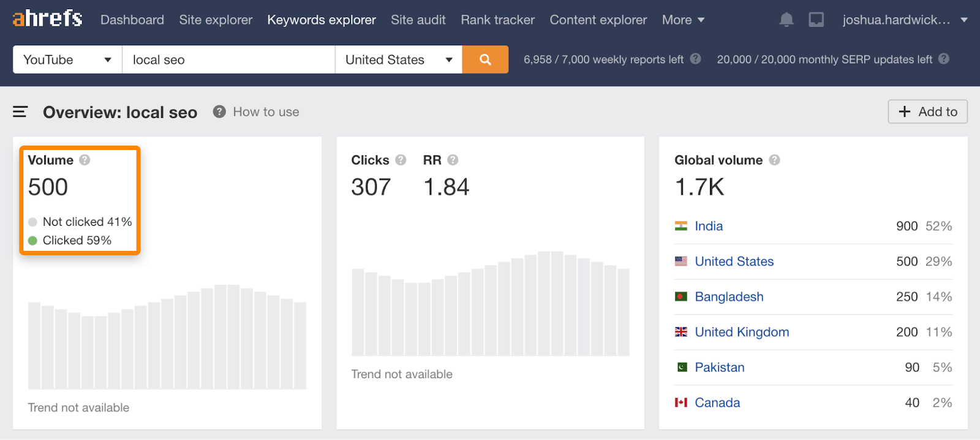
Task: Click help icon next to Clicks
Action: (x=401, y=160)
